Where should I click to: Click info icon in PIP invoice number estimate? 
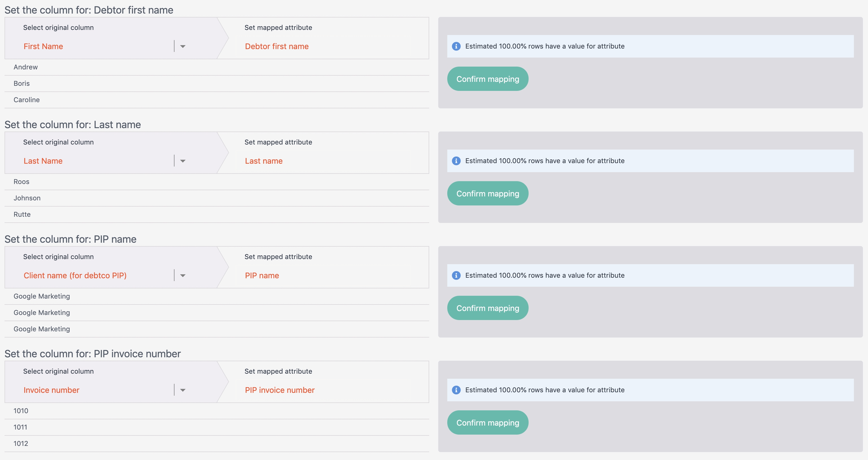(456, 390)
